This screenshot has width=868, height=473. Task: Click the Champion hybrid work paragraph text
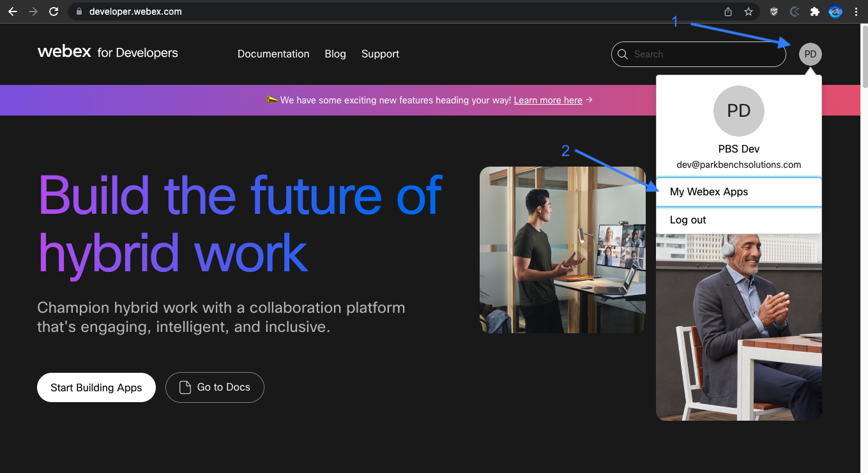(221, 318)
